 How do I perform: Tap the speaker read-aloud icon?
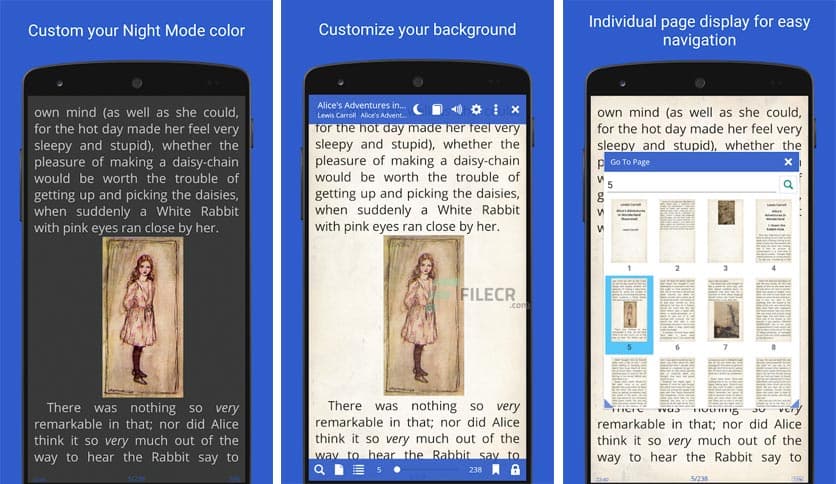point(457,109)
